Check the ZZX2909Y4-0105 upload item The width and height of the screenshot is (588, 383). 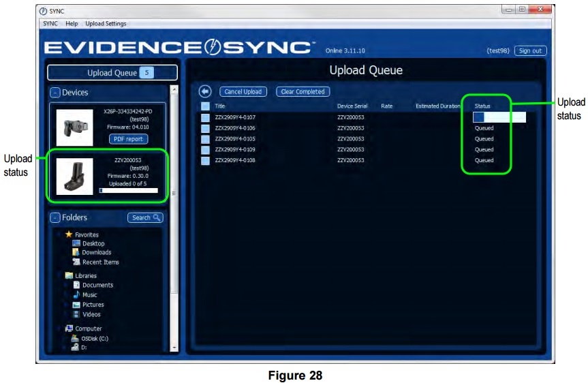tap(205, 139)
